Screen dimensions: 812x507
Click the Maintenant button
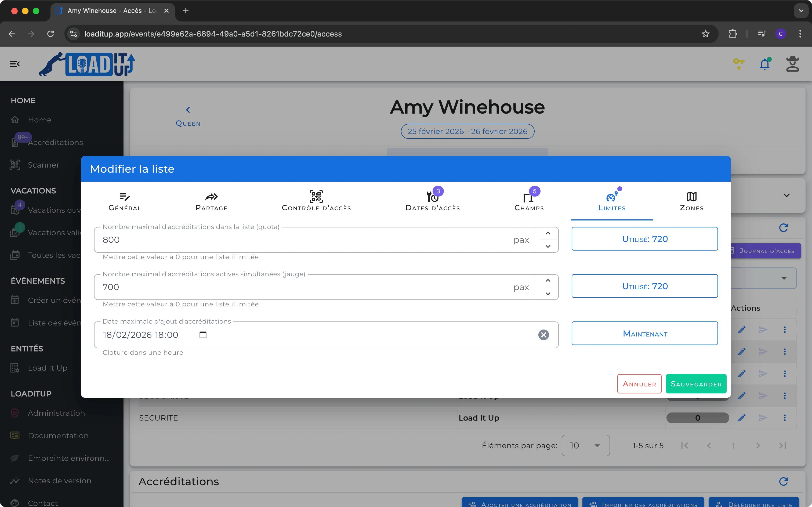pyautogui.click(x=644, y=333)
